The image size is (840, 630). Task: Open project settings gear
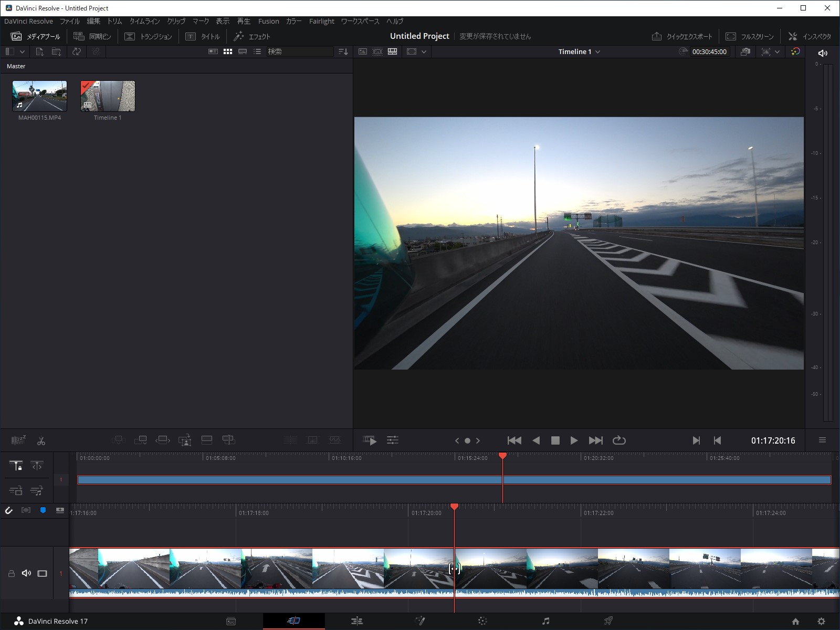click(821, 621)
